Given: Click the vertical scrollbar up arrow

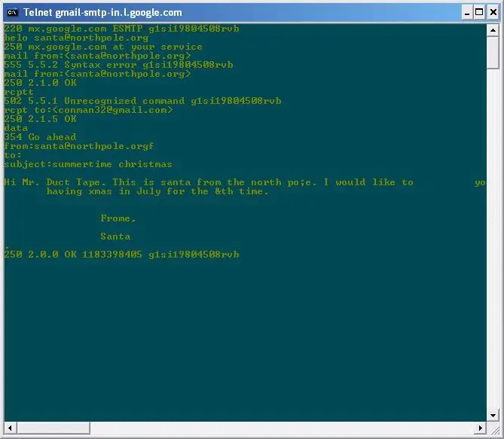Looking at the screenshot, I should pos(493,30).
